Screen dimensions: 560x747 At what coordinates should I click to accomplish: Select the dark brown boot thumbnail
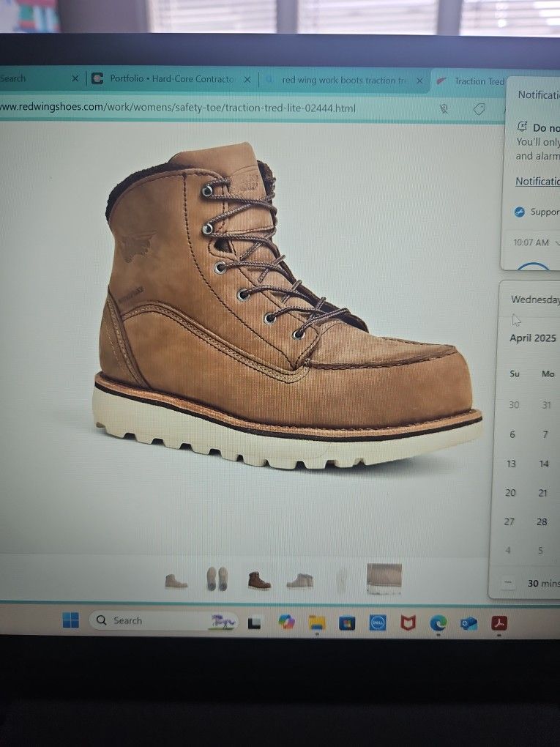coord(259,580)
